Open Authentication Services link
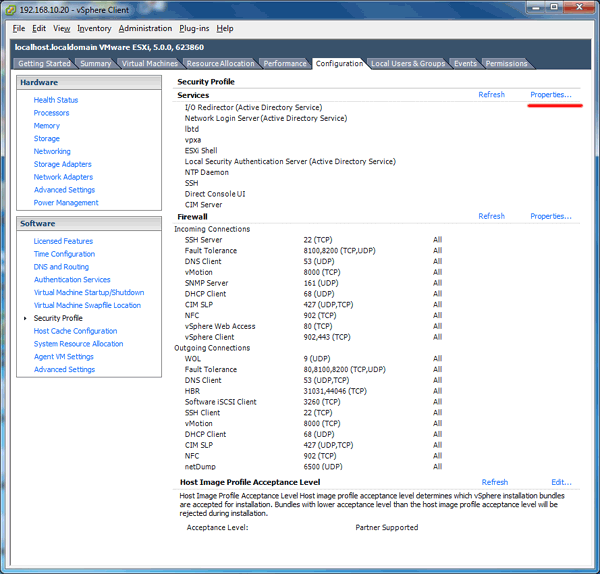Viewport: 600px width, 574px height. pyautogui.click(x=72, y=279)
